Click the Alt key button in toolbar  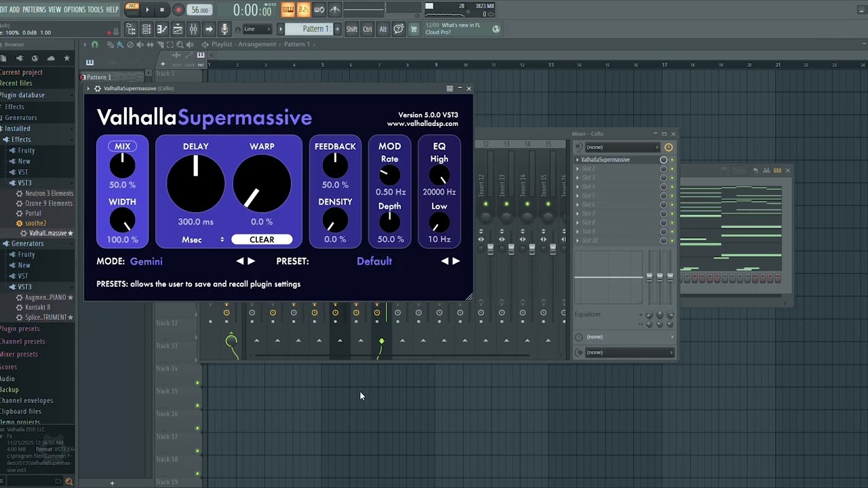383,29
